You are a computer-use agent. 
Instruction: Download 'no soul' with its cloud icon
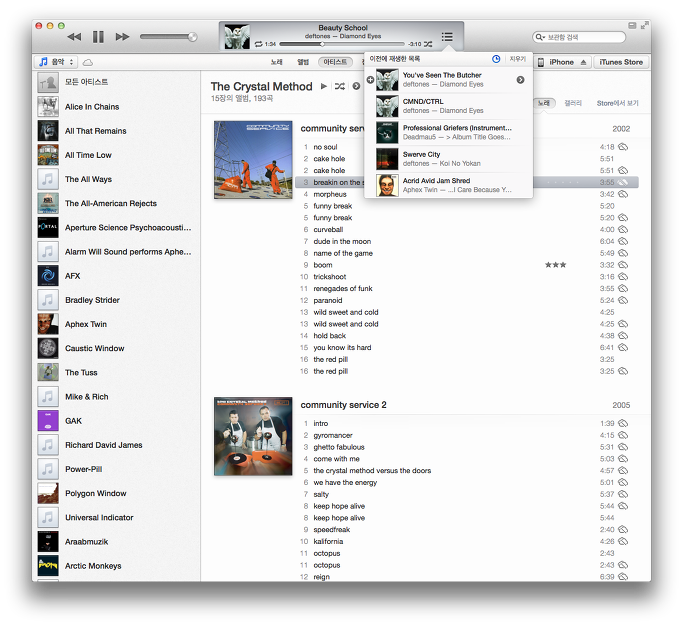tap(623, 147)
